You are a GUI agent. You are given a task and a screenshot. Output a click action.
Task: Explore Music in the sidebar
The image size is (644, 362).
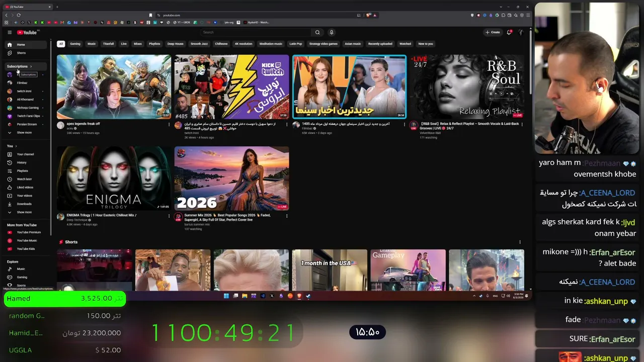click(25, 269)
